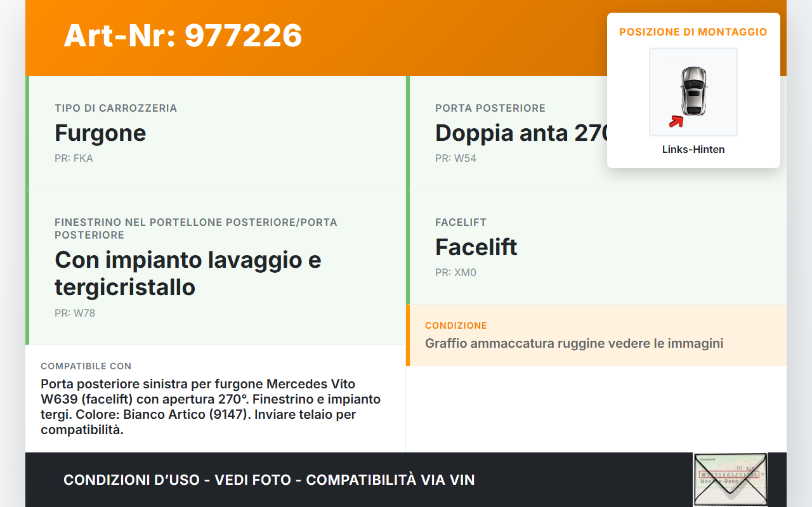812x507 pixels.
Task: Click PR: W54 code text
Action: tap(455, 158)
